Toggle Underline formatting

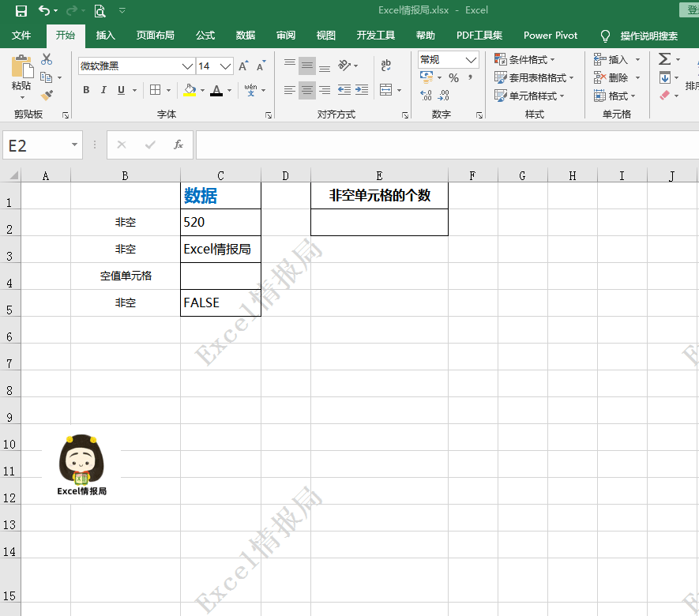point(121,90)
